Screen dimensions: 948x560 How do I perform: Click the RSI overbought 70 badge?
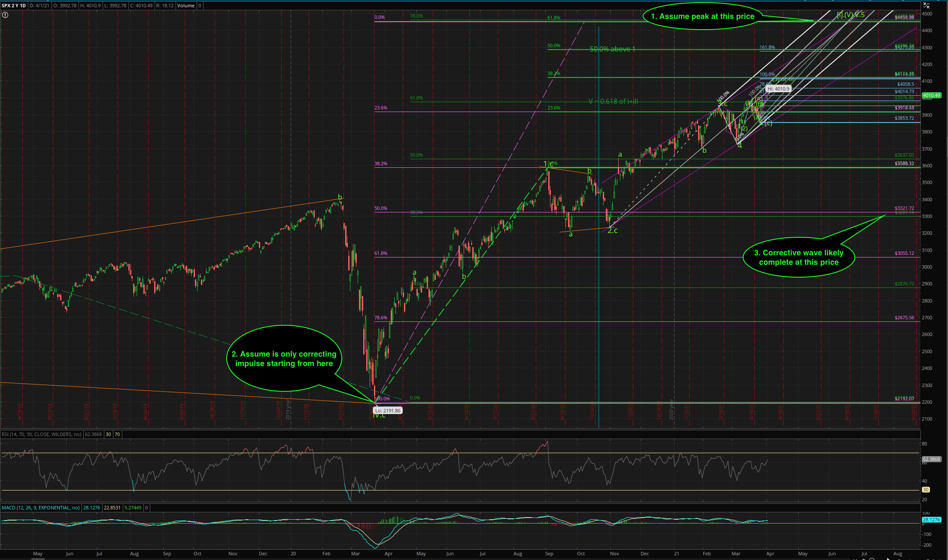117,434
